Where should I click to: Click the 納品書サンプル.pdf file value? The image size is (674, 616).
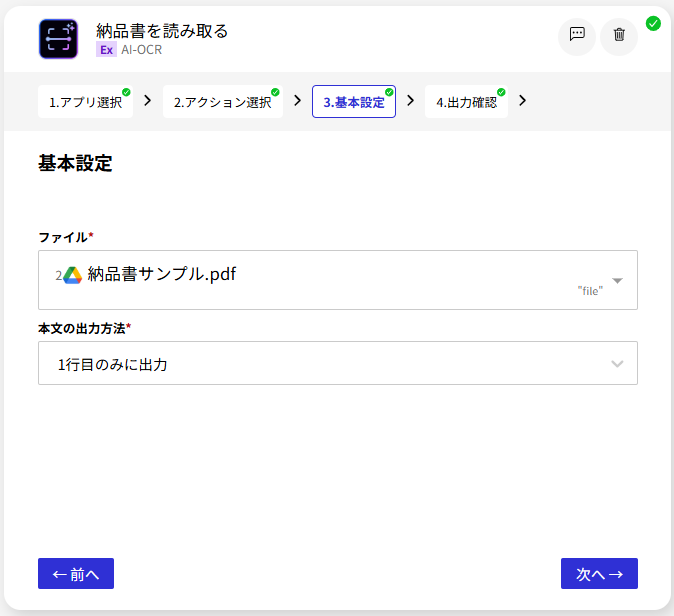click(162, 274)
